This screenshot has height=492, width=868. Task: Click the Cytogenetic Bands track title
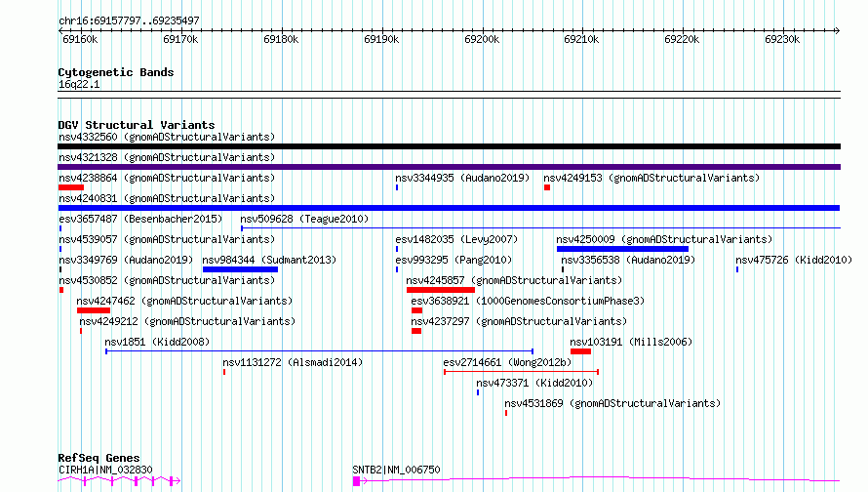coord(116,72)
